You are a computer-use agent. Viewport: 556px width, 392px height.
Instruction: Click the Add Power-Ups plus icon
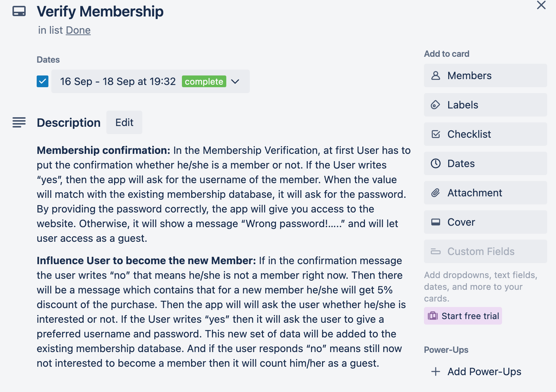[435, 371]
